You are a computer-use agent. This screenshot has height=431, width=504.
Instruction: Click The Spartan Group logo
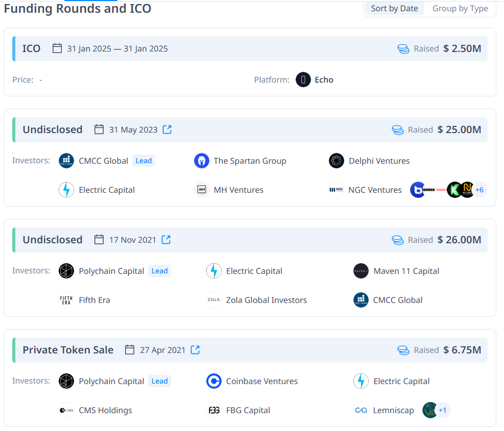coord(202,161)
